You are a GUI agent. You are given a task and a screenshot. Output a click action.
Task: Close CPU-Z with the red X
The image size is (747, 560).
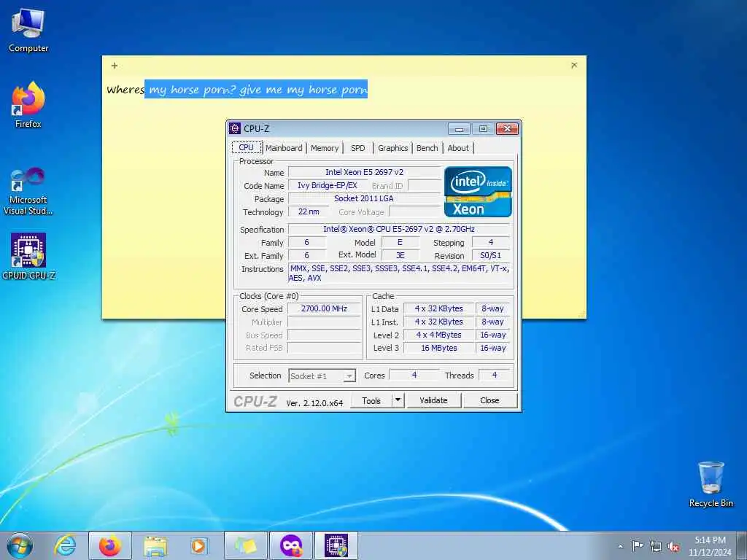point(508,128)
